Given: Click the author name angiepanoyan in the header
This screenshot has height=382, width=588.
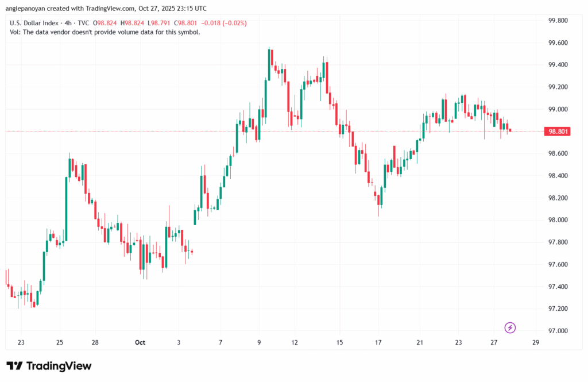Looking at the screenshot, I should pyautogui.click(x=27, y=9).
